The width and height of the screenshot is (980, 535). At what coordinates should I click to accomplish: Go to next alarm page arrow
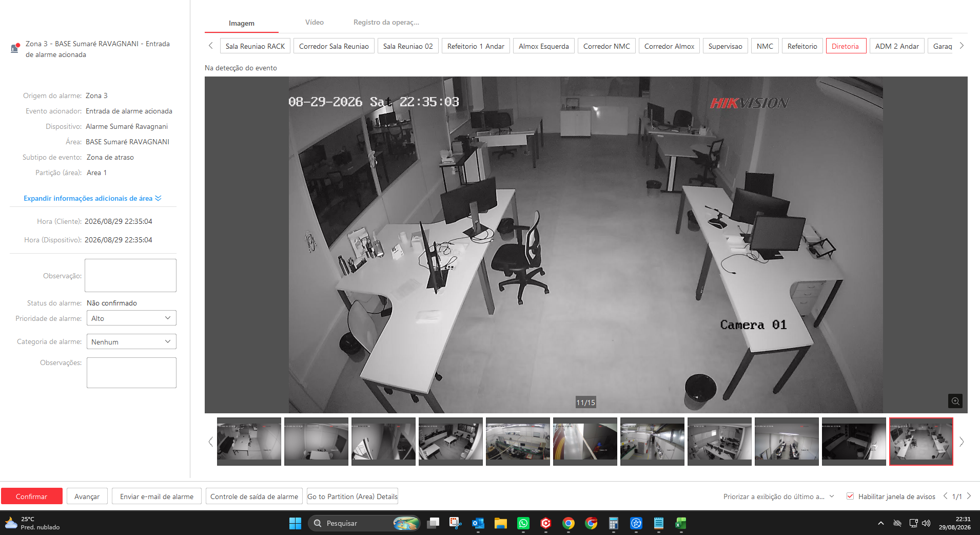(x=969, y=496)
